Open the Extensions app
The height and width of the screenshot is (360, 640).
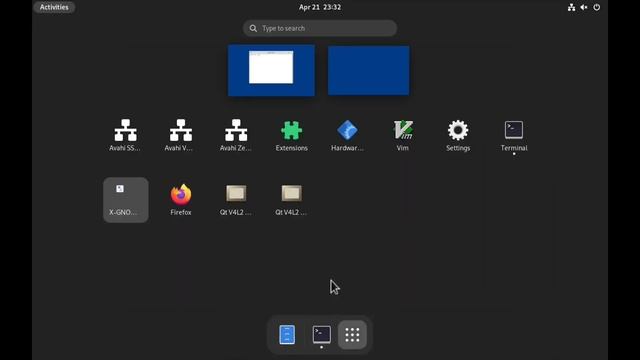click(x=291, y=136)
